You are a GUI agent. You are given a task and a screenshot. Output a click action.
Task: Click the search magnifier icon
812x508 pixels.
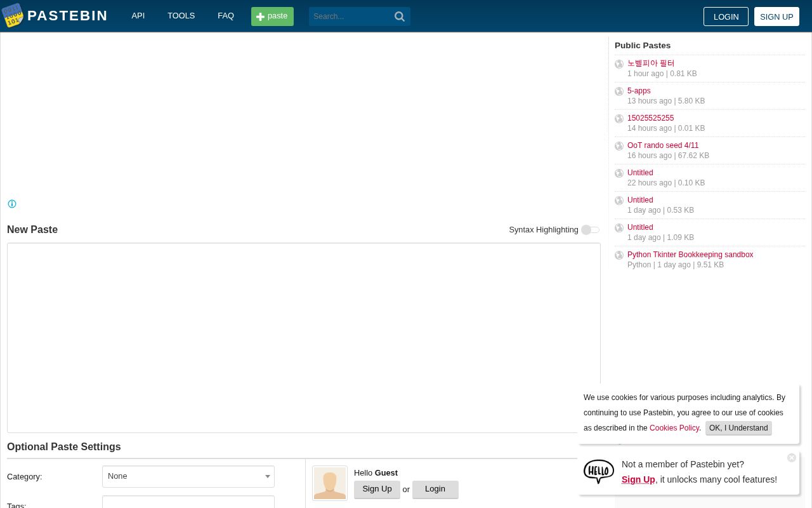coord(399,17)
